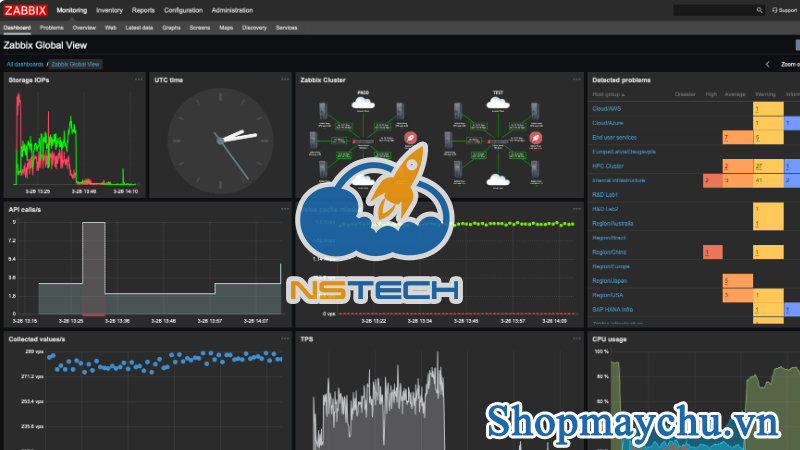
Task: Sort table by Host group column
Action: 609,94
